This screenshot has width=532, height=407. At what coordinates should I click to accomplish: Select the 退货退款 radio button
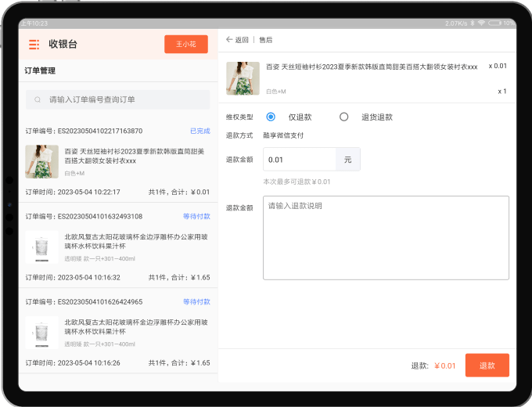343,117
